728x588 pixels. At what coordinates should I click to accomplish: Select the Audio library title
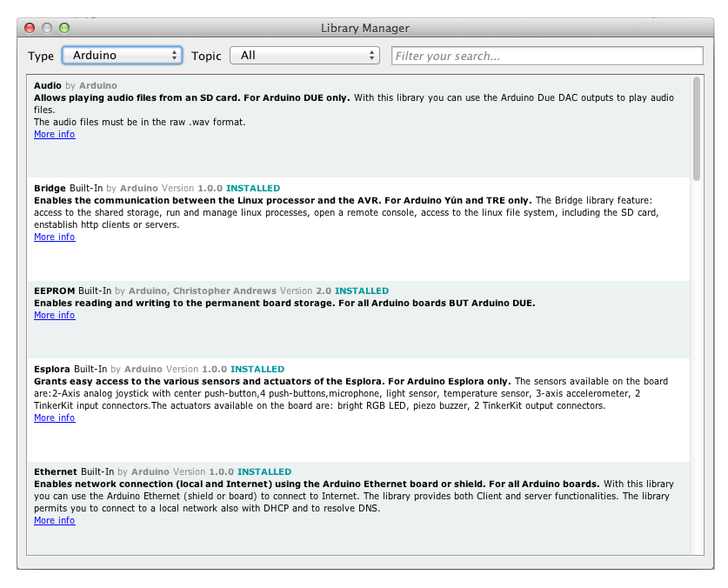point(47,85)
